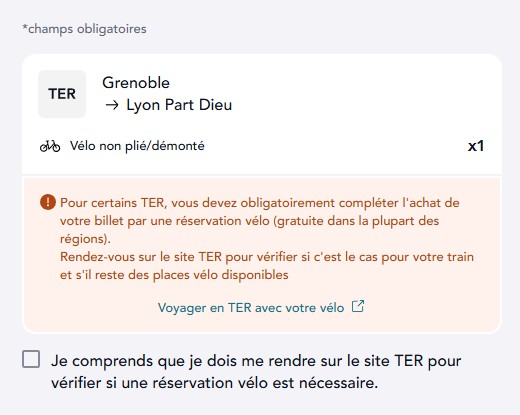The width and height of the screenshot is (520, 415).
Task: Click the word 'régions).' in the warning
Action: point(85,239)
